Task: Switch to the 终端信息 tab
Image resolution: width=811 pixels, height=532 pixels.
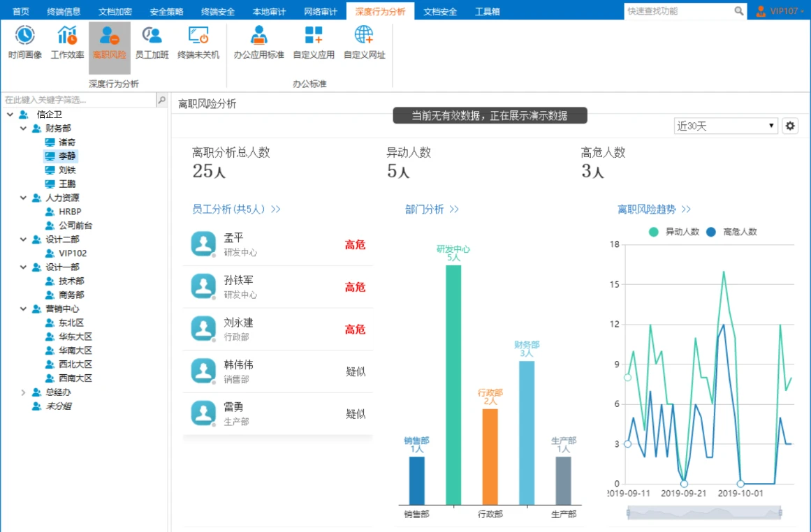Action: point(64,11)
